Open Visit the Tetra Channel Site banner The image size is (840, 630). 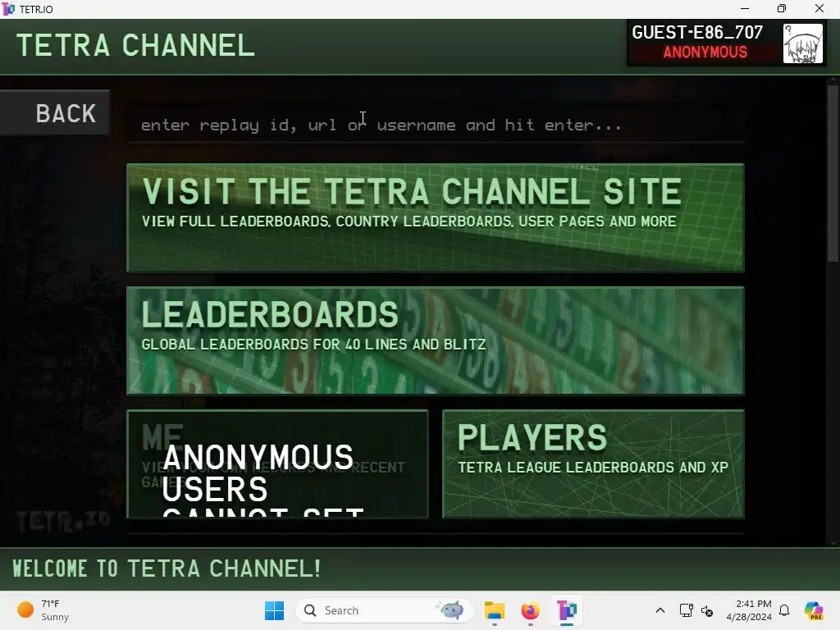pyautogui.click(x=435, y=218)
